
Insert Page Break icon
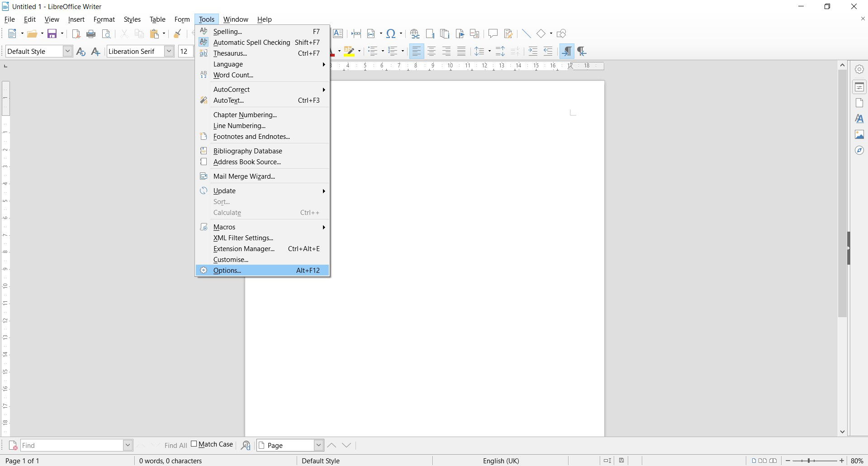coord(356,33)
